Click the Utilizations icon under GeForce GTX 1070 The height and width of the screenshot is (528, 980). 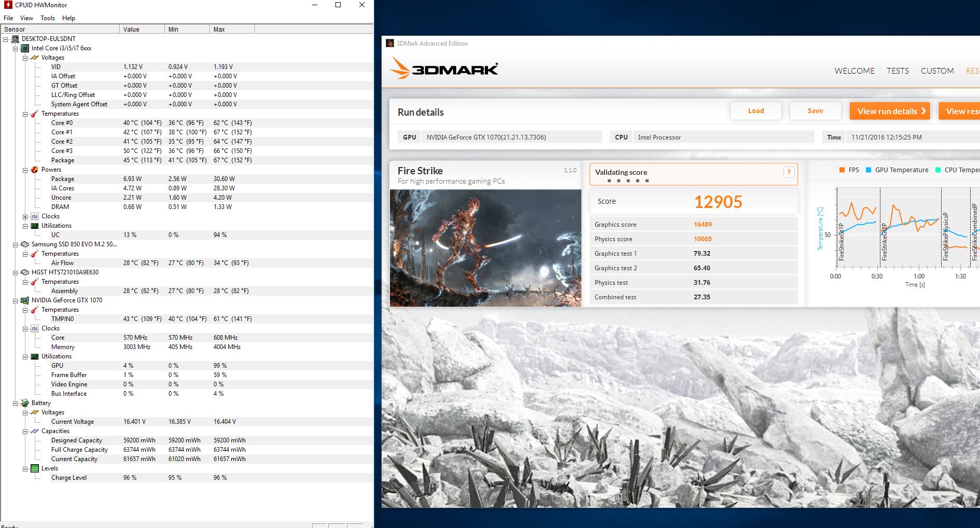(x=35, y=356)
